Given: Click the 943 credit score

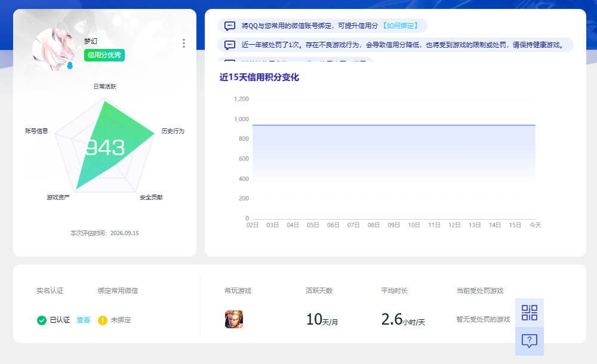Looking at the screenshot, I should point(105,148).
